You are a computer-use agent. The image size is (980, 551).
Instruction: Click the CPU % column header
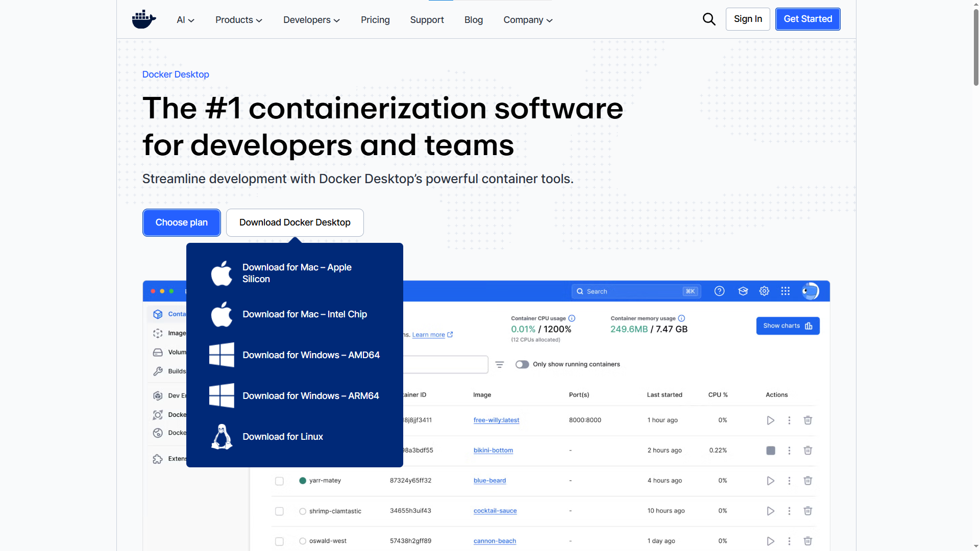tap(718, 395)
